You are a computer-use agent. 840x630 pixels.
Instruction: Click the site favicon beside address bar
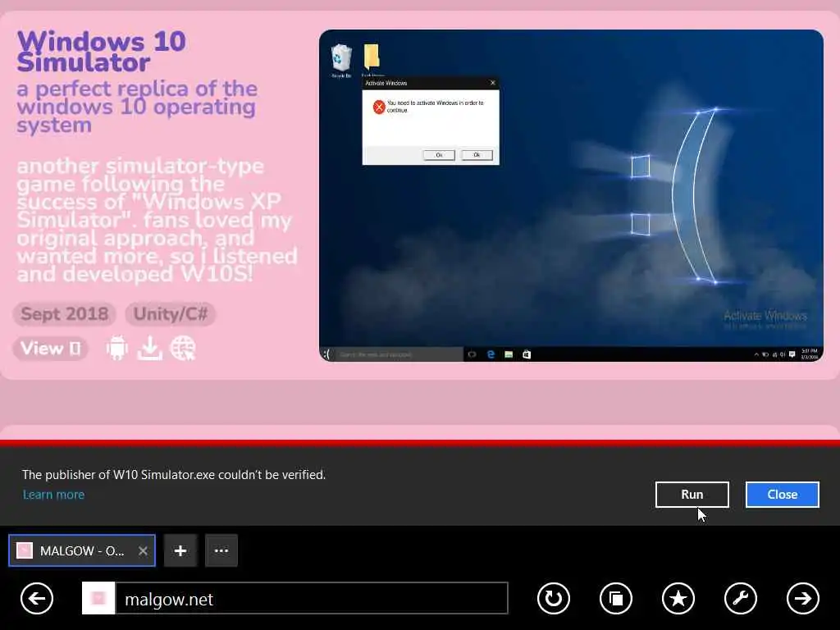click(x=98, y=598)
